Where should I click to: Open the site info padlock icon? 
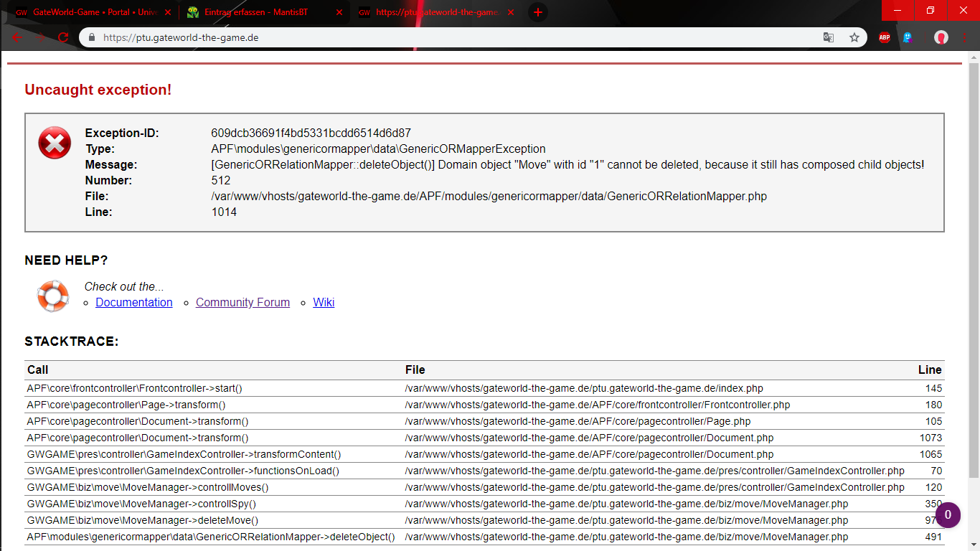91,37
